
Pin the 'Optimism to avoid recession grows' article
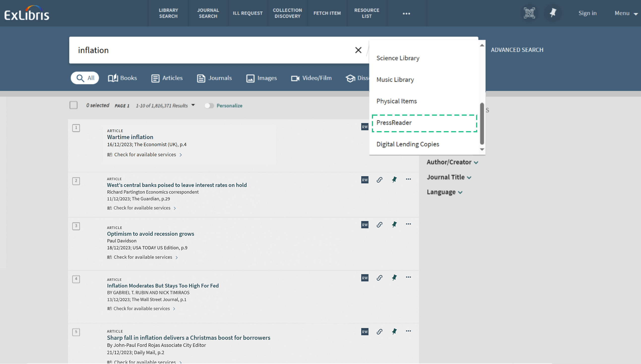[394, 224]
